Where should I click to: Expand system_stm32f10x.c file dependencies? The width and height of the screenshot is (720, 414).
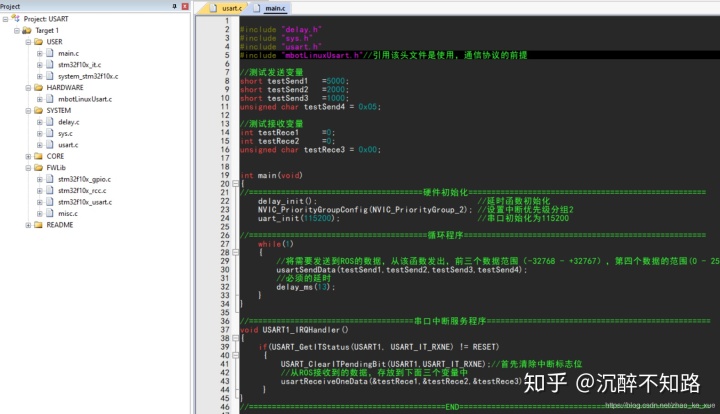coord(39,76)
